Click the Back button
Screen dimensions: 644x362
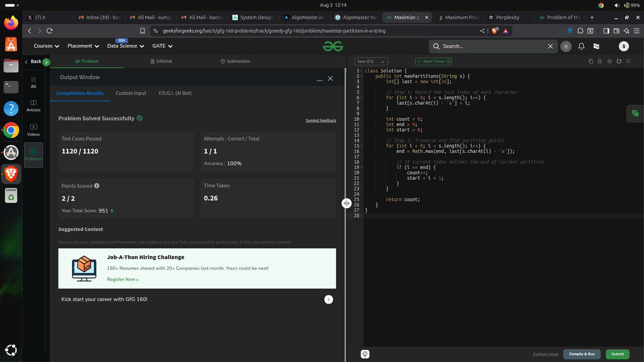(x=33, y=62)
